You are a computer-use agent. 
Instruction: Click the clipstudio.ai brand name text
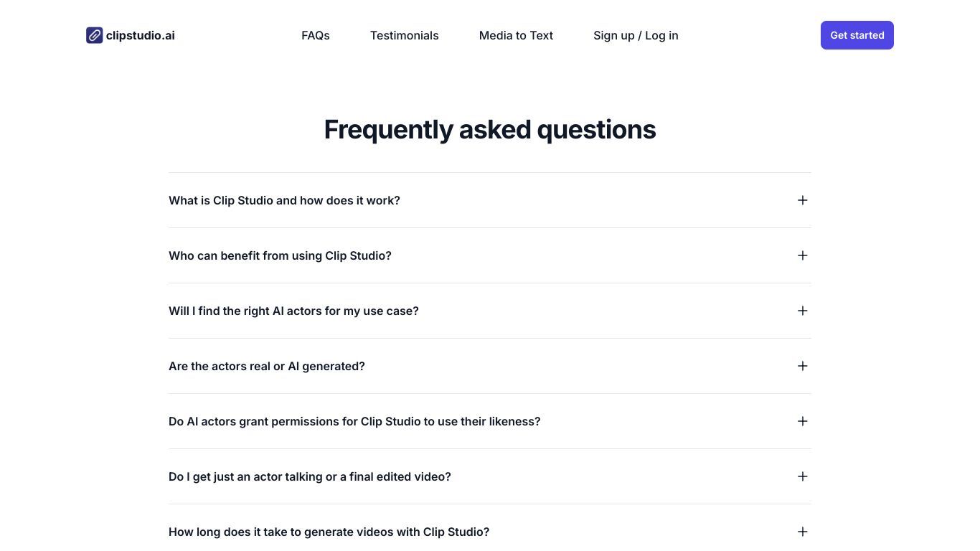pos(141,35)
